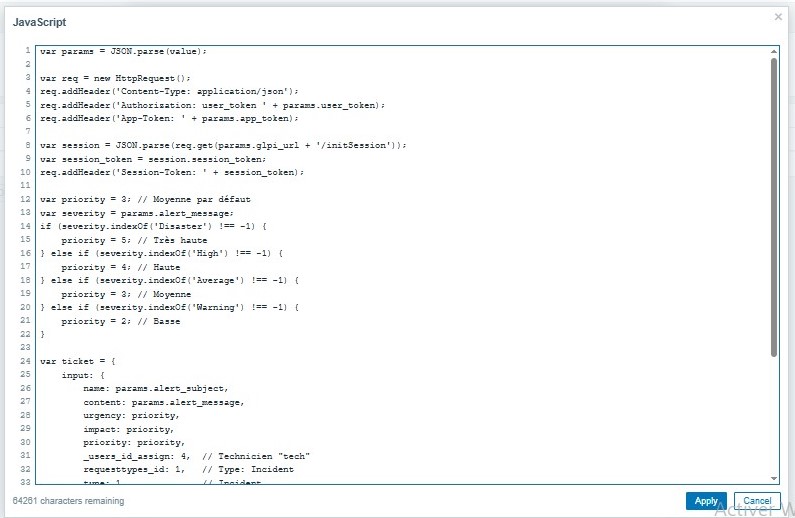
Task: Click 'priority = 3; // Moyenne' line 19
Action: click(126, 294)
